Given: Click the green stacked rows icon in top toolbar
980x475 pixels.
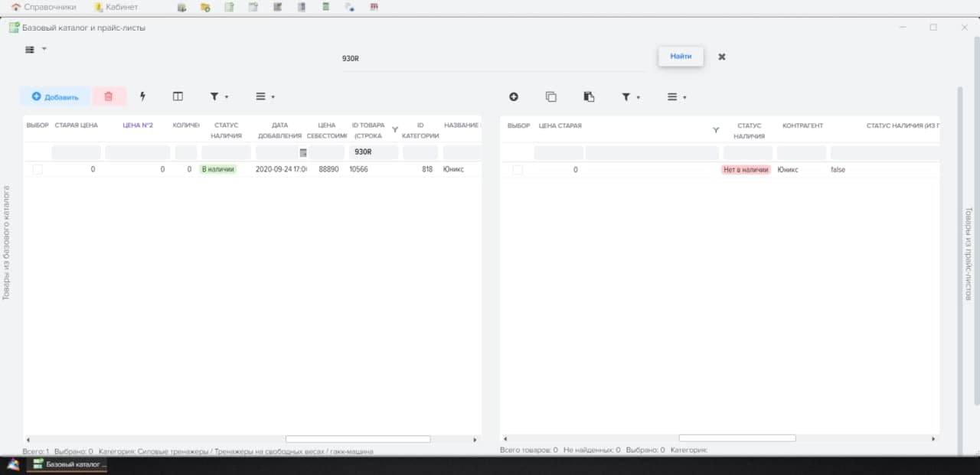Looking at the screenshot, I should pyautogui.click(x=326, y=7).
